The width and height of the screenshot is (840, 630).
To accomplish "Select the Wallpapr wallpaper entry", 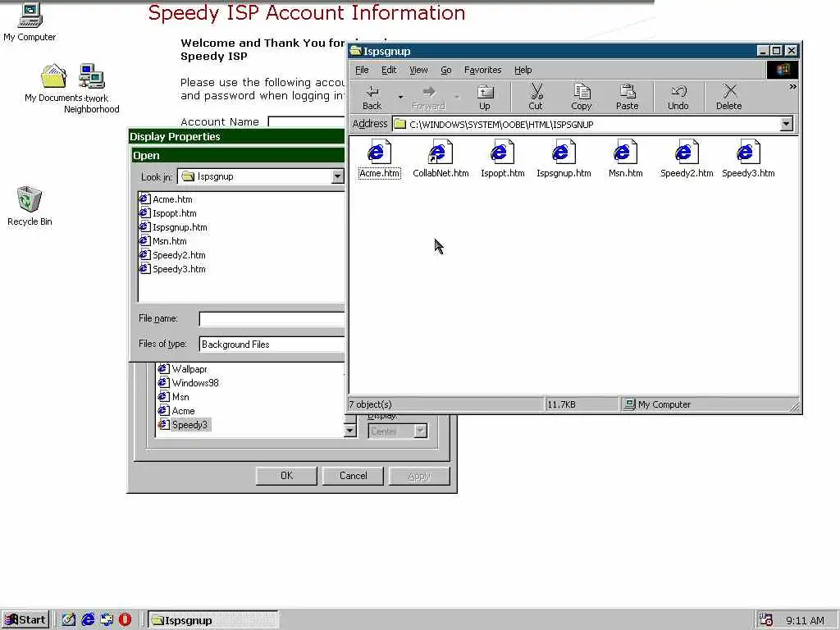I will (x=182, y=369).
